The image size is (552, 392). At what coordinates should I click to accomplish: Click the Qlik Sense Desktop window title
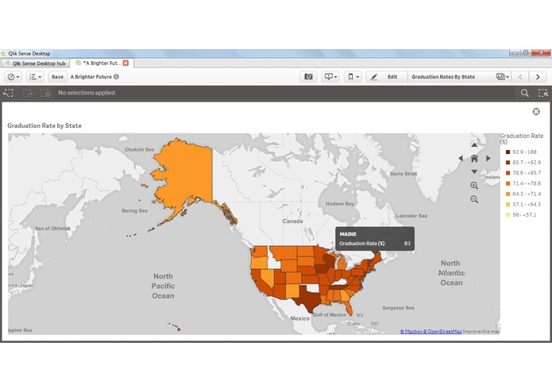pos(29,53)
